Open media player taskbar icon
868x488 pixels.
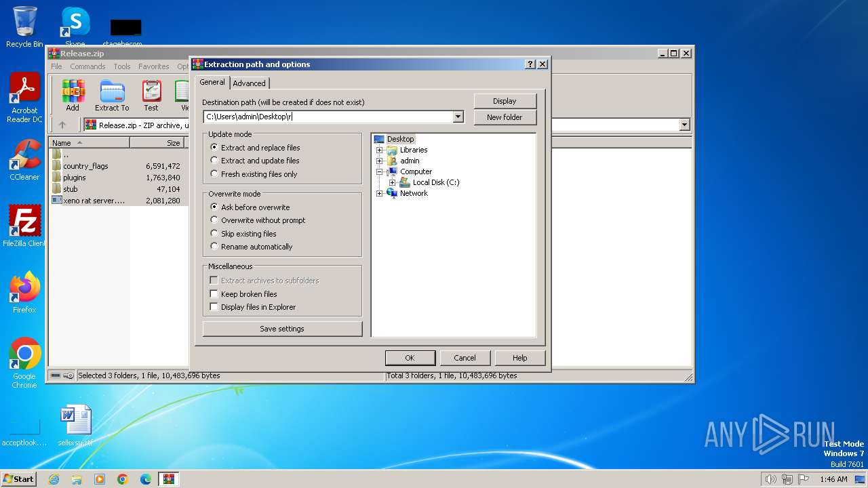100,479
